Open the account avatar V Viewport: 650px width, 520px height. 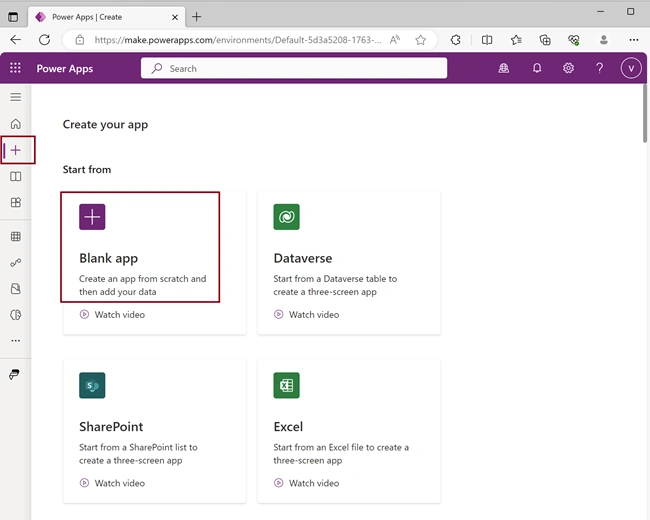click(x=631, y=68)
